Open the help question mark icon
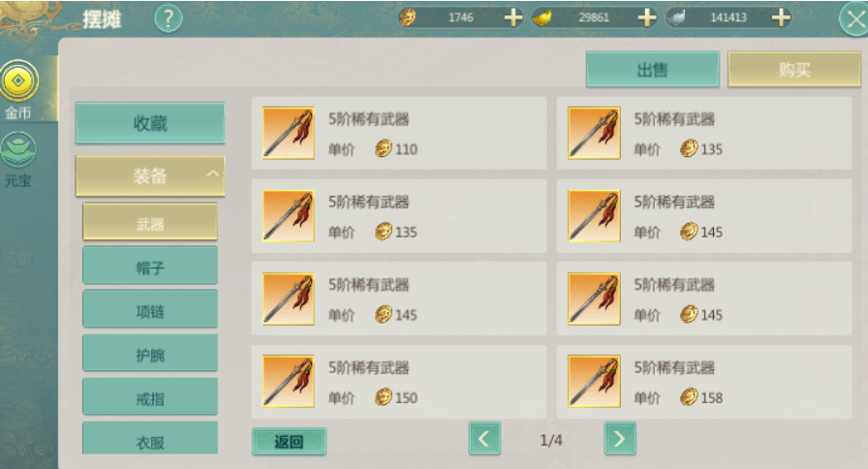 coord(169,18)
